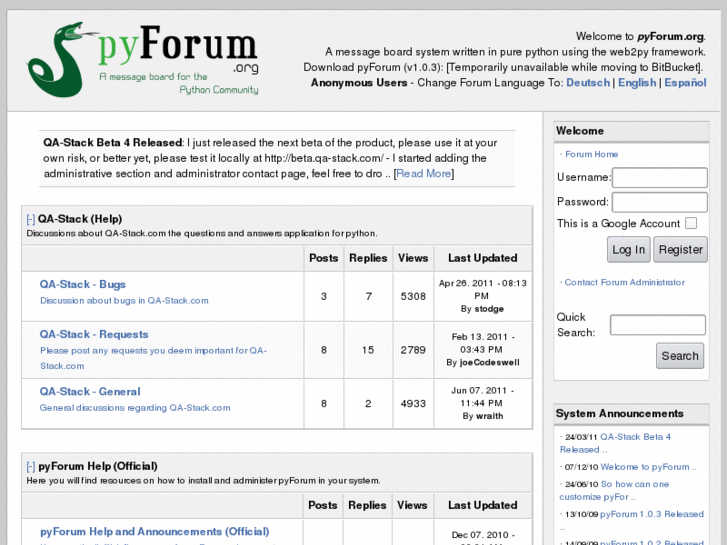
Task: Click Replies count 15 for Requests
Action: pyautogui.click(x=368, y=350)
